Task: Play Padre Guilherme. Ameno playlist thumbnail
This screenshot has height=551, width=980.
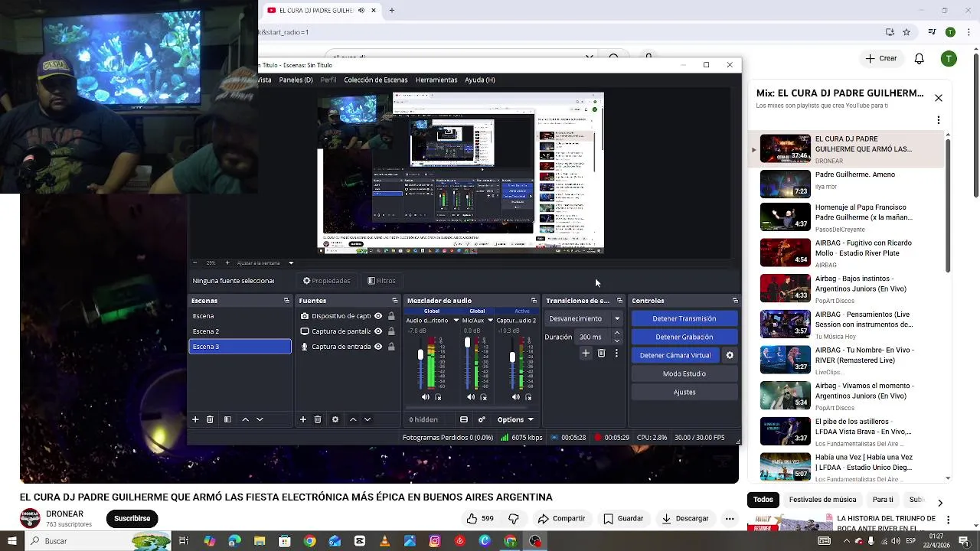Action: pos(785,184)
